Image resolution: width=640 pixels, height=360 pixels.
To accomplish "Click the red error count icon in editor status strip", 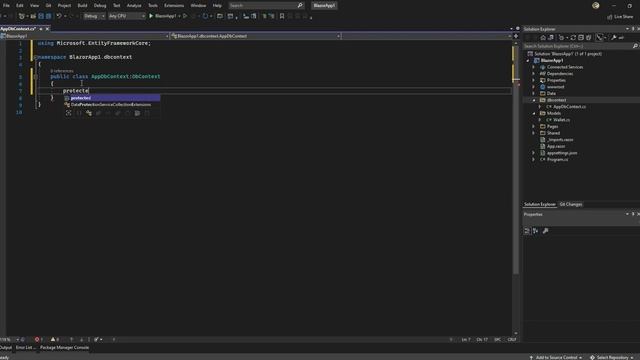I will (x=37, y=340).
